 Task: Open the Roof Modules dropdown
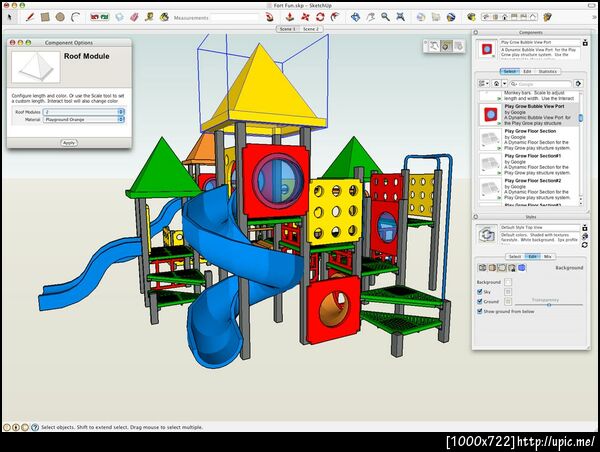click(x=84, y=112)
